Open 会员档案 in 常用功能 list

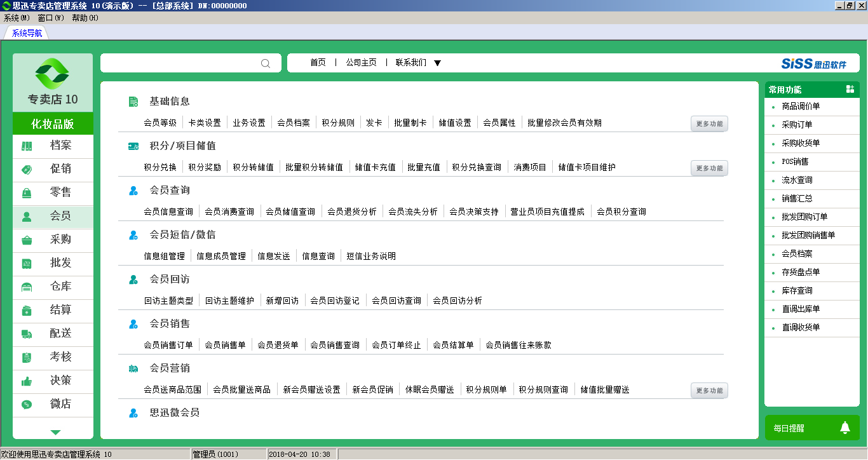point(797,254)
